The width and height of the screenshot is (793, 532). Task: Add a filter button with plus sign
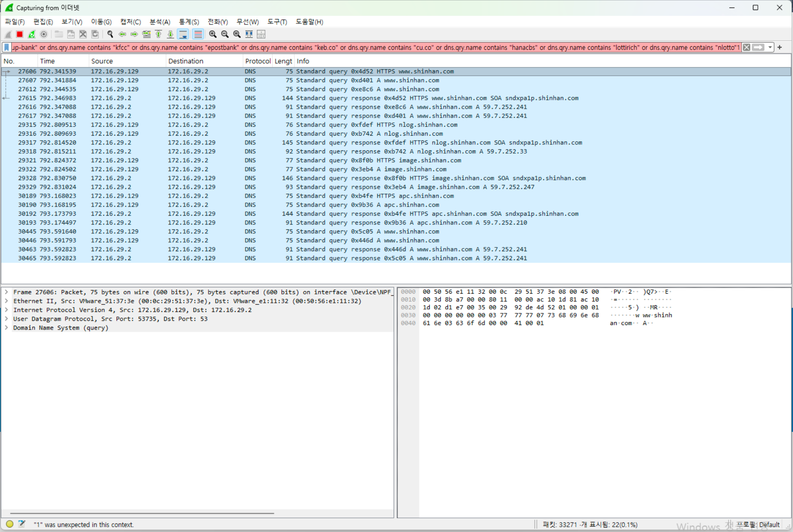(780, 47)
